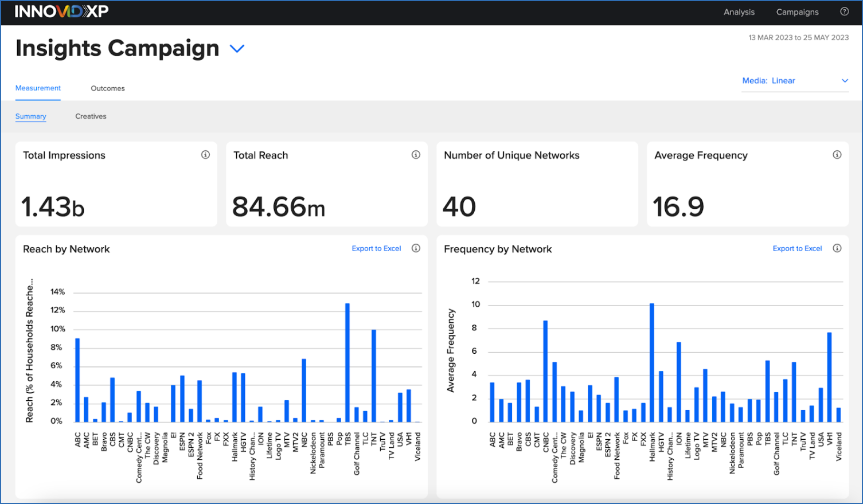Collapse the Insights Campaign chevron

tap(237, 49)
